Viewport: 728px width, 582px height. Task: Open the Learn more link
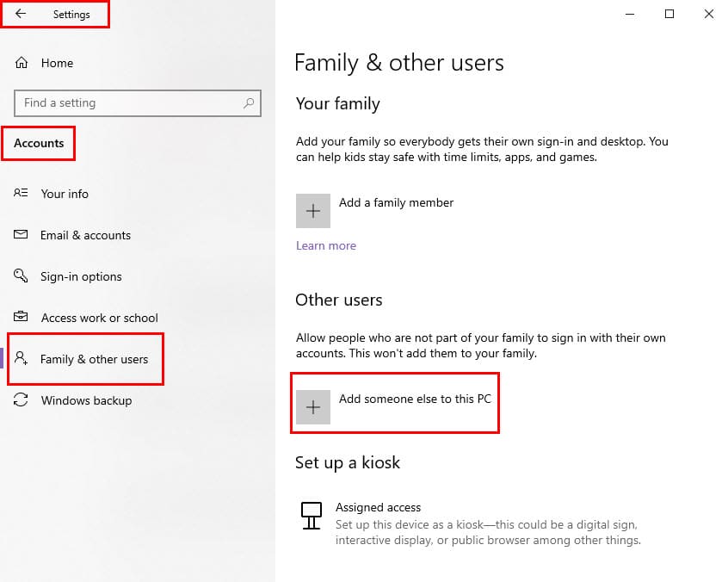click(x=326, y=245)
